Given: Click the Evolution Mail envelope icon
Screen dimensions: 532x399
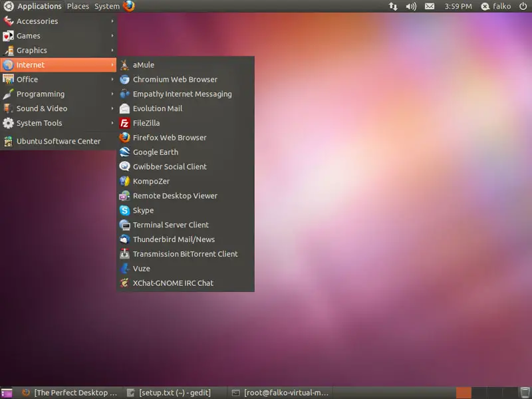Looking at the screenshot, I should click(124, 108).
